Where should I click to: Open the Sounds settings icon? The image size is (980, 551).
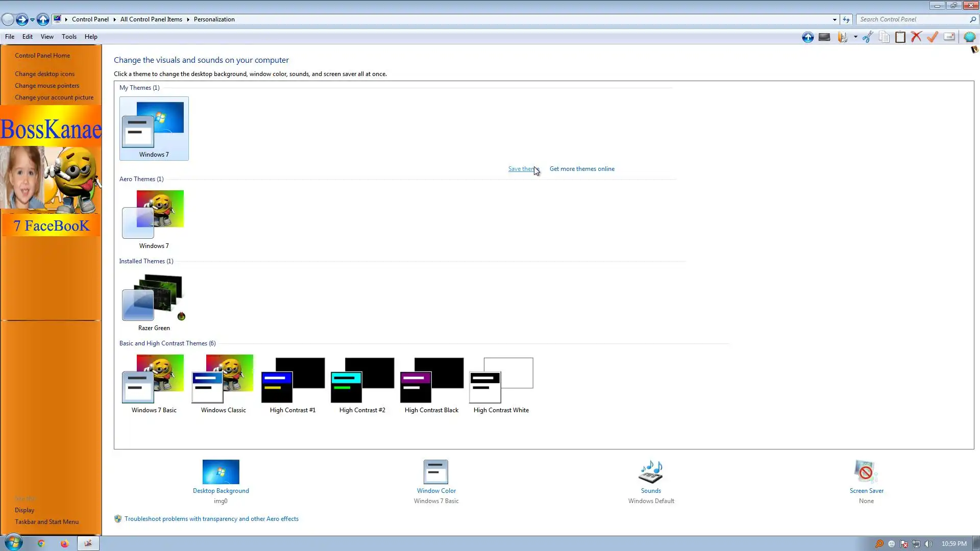(651, 472)
